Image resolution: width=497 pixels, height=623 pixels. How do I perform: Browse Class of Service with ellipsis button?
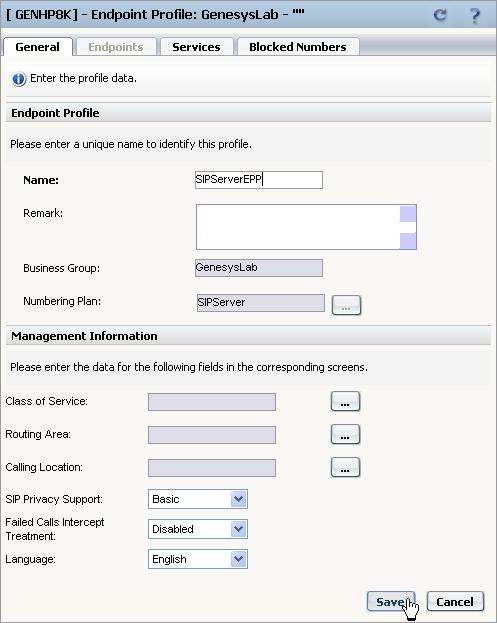(x=345, y=401)
